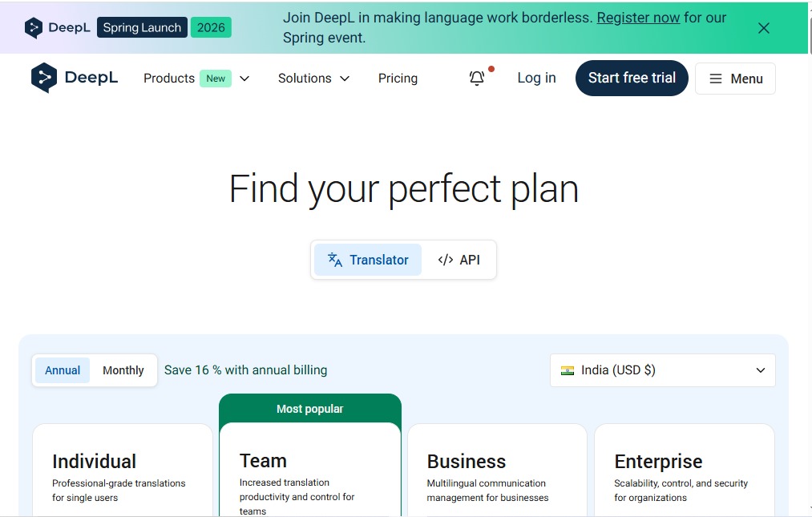Click the API code brackets icon
Viewport: 812px width, 517px height.
tap(446, 260)
